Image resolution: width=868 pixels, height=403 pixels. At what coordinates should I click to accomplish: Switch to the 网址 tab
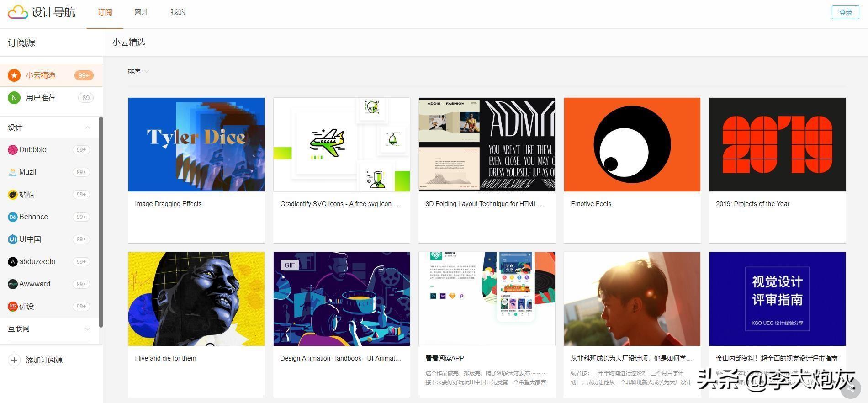[x=141, y=12]
